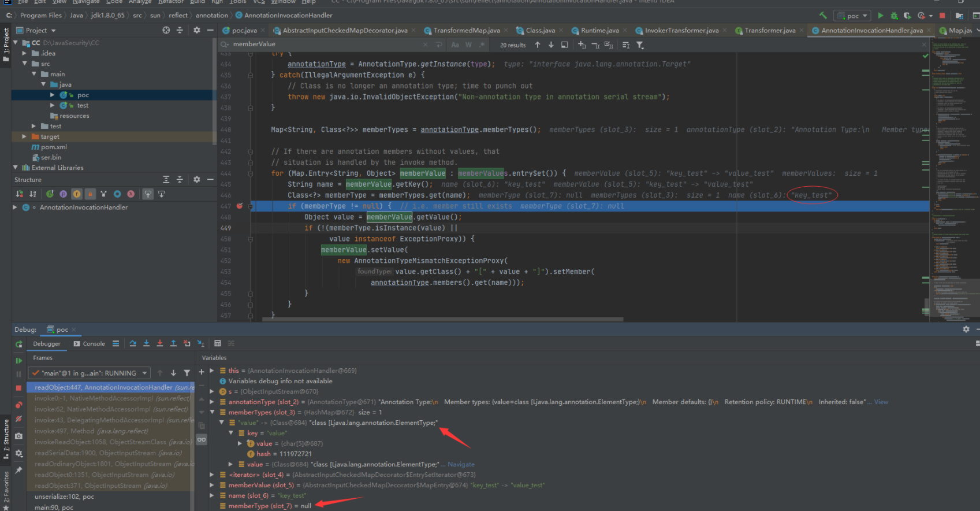Click the blue Step Into arrow

[x=146, y=343]
